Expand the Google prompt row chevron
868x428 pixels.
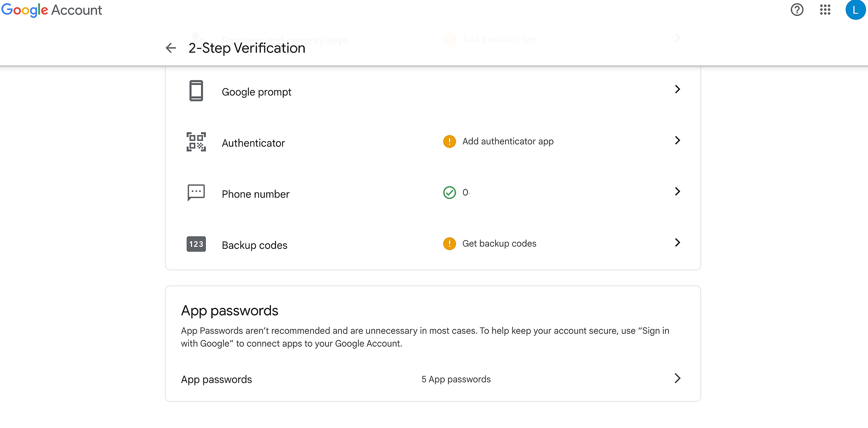tap(677, 89)
